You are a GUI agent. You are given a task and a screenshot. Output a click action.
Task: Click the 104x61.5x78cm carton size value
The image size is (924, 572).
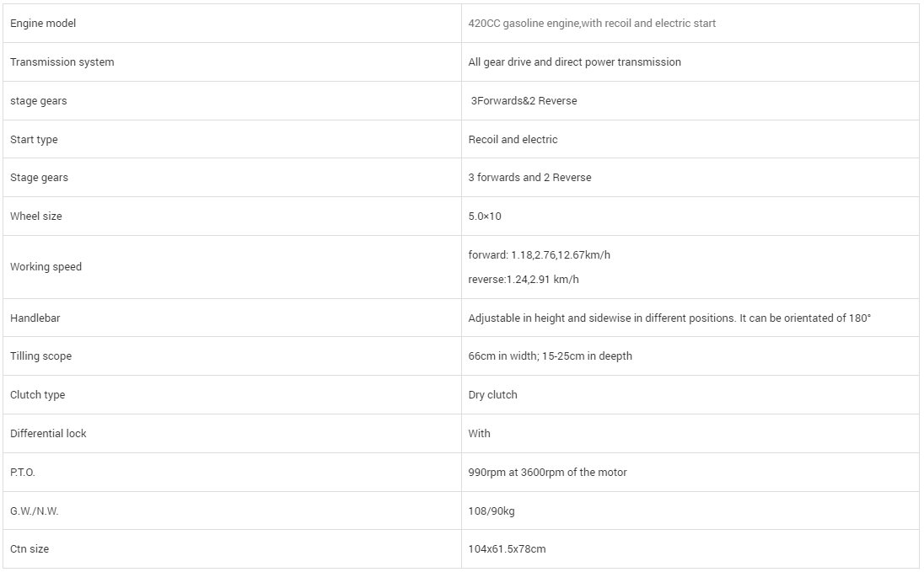click(507, 549)
